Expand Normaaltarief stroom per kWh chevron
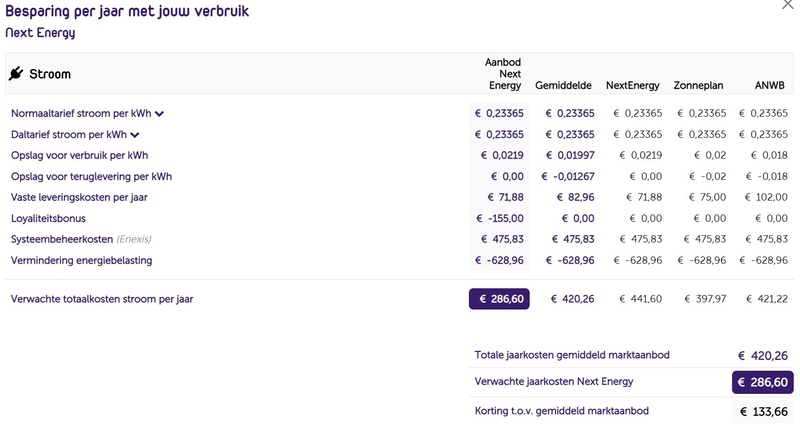This screenshot has width=800, height=431. (x=159, y=114)
